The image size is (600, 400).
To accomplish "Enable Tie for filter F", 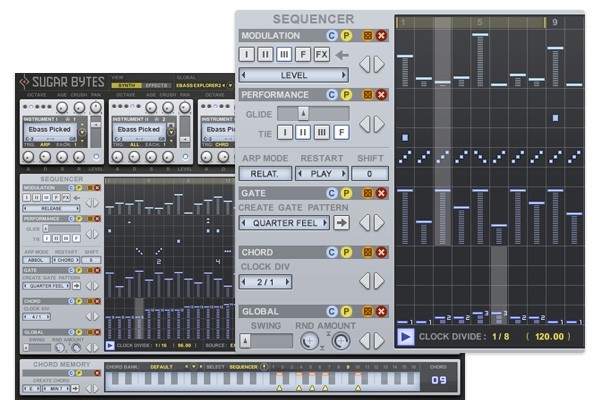I will pyautogui.click(x=341, y=133).
